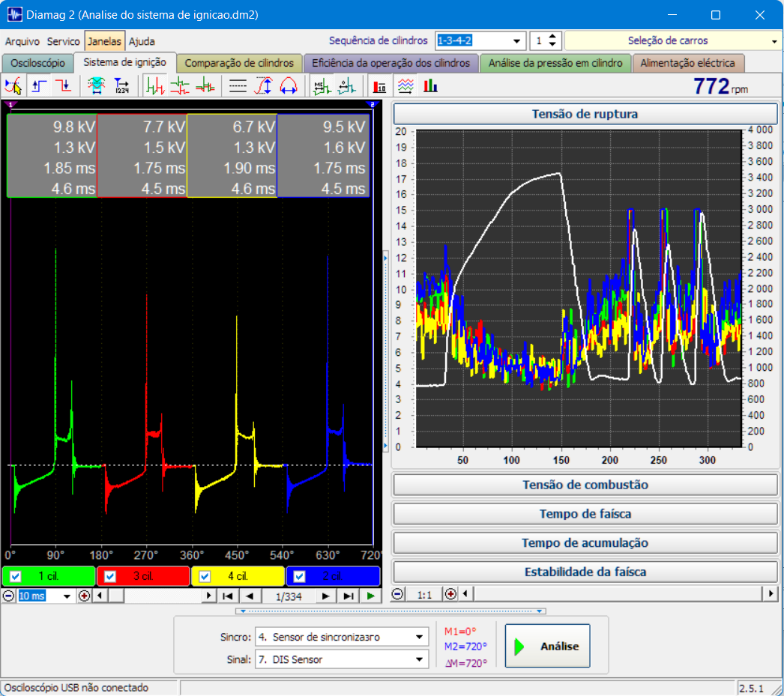Screen dimensions: 784x696
Task: Start green playback of frames
Action: (370, 596)
